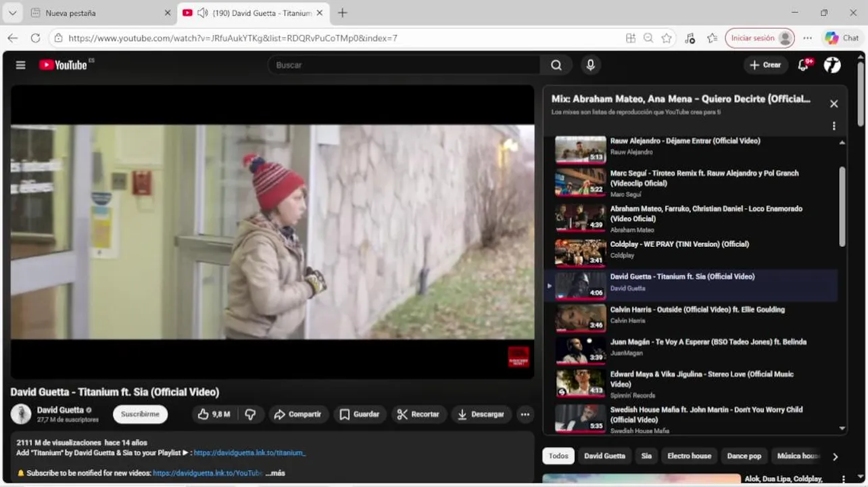Open the browser settings ellipsis menu
This screenshot has height=487, width=868.
tap(807, 38)
